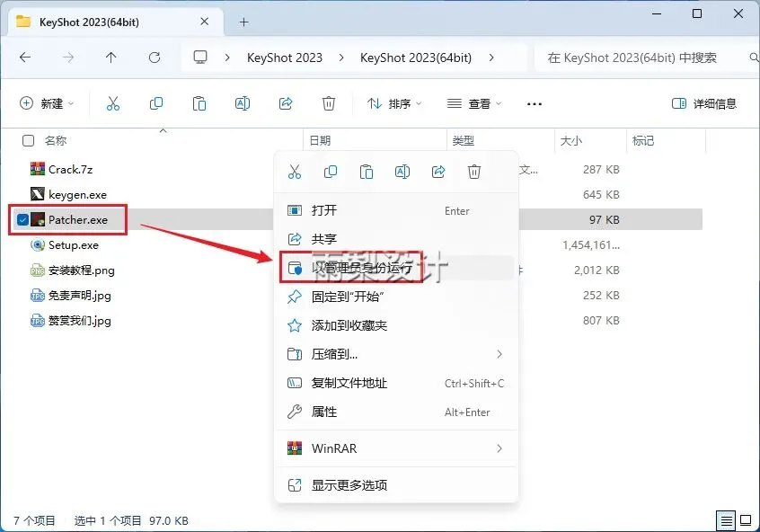Viewport: 760px width, 532px height.
Task: Select the file 免责声明.jpg
Action: [x=79, y=296]
